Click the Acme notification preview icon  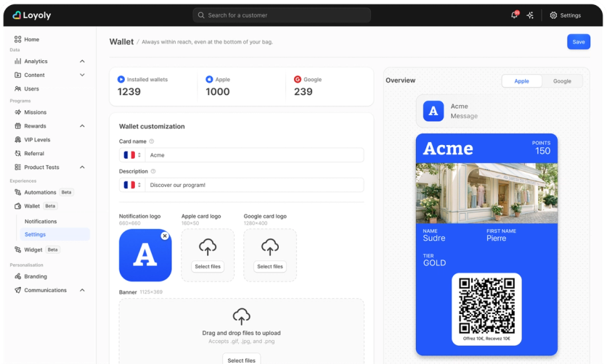(433, 111)
